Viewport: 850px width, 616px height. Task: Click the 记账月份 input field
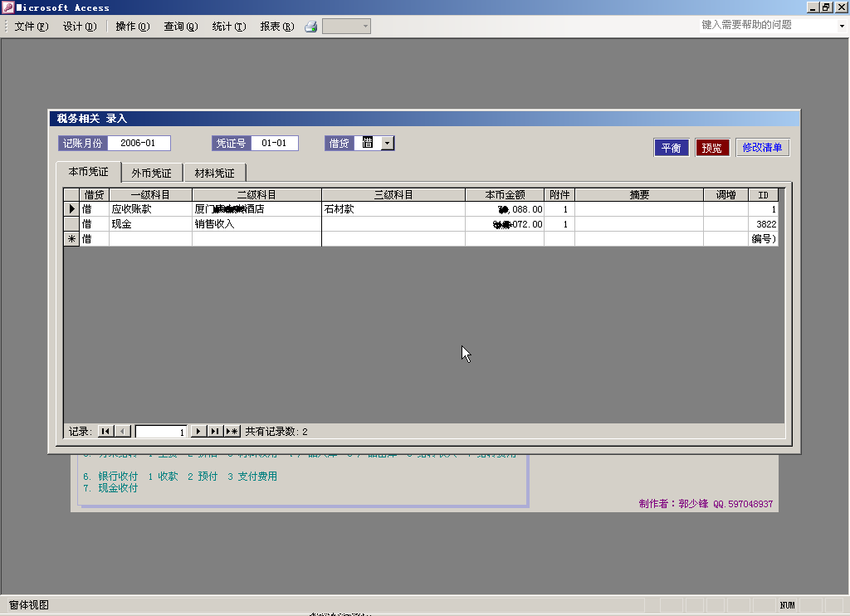(x=138, y=144)
